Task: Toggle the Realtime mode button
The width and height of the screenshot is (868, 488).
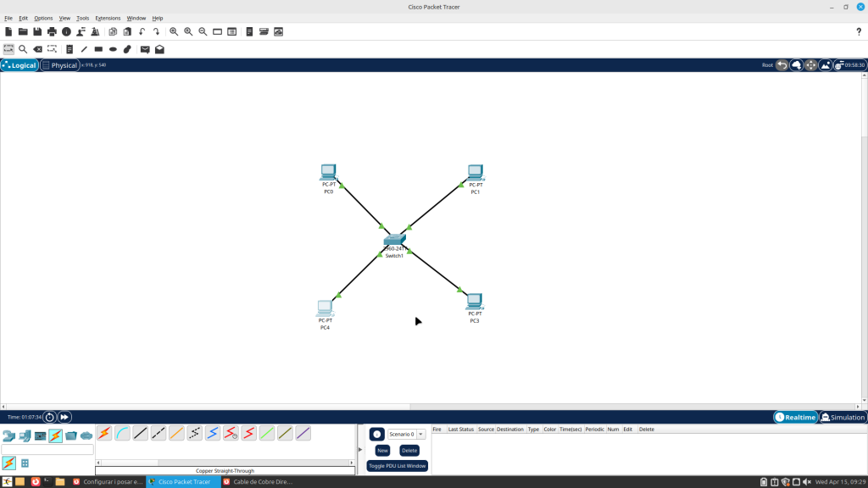Action: click(795, 417)
